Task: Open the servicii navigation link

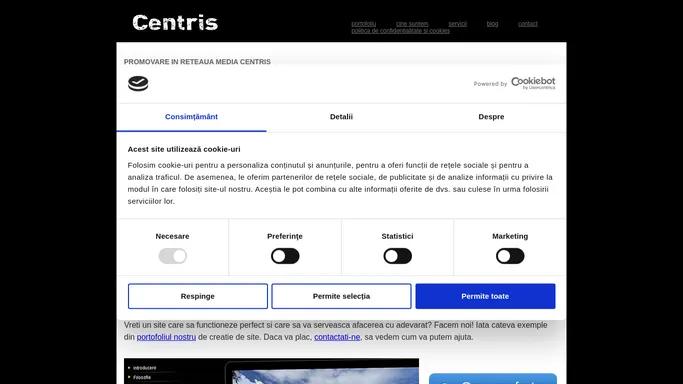Action: pyautogui.click(x=457, y=24)
